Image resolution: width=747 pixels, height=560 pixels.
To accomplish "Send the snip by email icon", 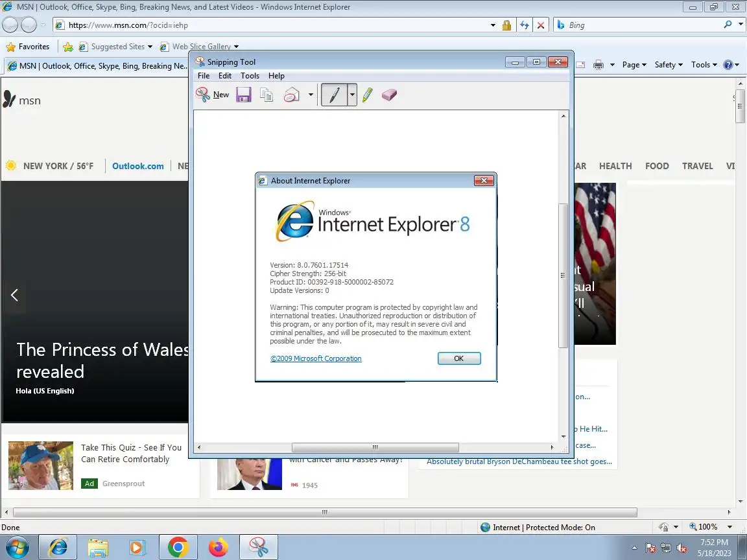I will coord(292,95).
